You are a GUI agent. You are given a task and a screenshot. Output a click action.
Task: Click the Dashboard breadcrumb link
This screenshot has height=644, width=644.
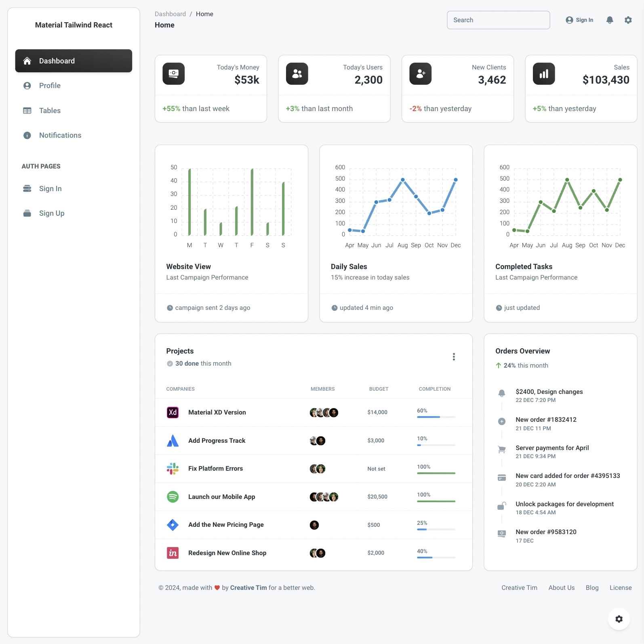(x=170, y=14)
